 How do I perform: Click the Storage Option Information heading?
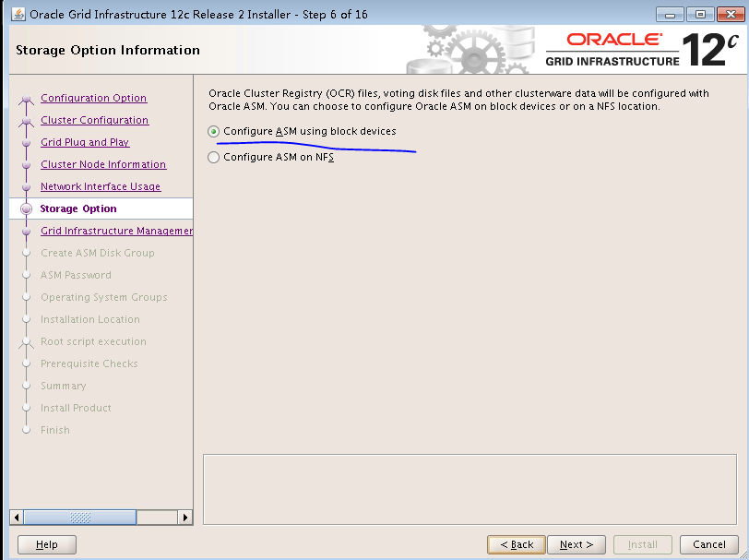tap(108, 50)
